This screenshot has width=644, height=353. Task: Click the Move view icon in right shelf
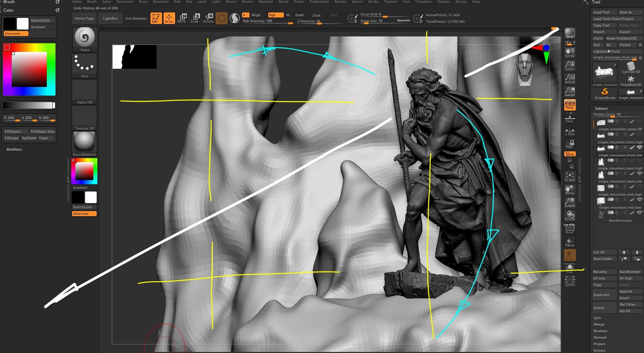tap(570, 190)
